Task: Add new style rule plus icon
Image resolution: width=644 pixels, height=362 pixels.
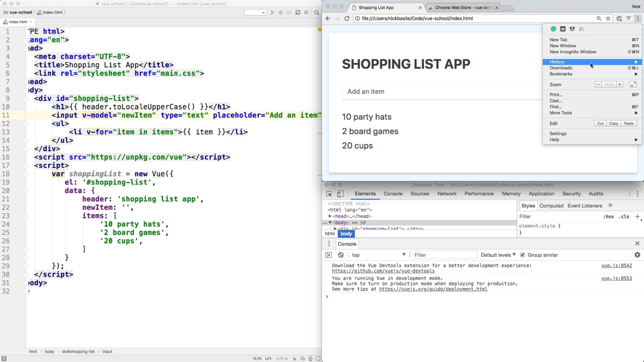Action: (x=637, y=217)
